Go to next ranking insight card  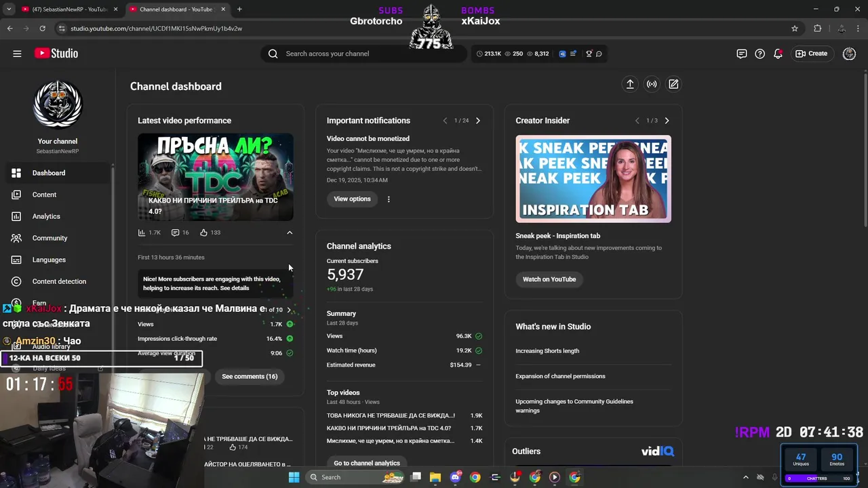pos(290,310)
